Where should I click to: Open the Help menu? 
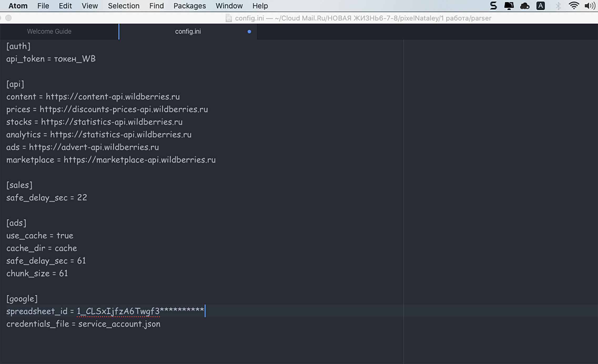pos(260,6)
